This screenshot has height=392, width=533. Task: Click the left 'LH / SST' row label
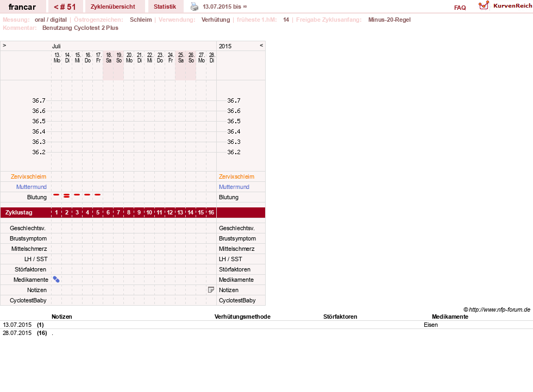pyautogui.click(x=36, y=259)
